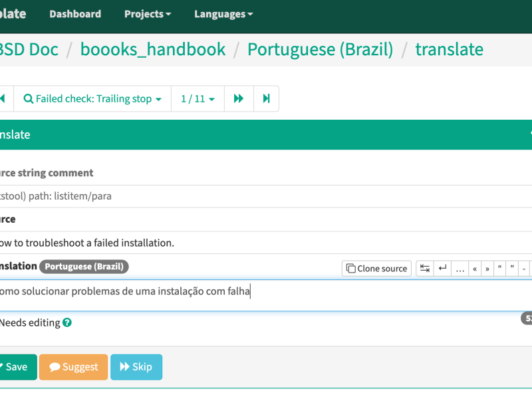Go to next translation string arrow
This screenshot has width=532, height=399.
239,98
